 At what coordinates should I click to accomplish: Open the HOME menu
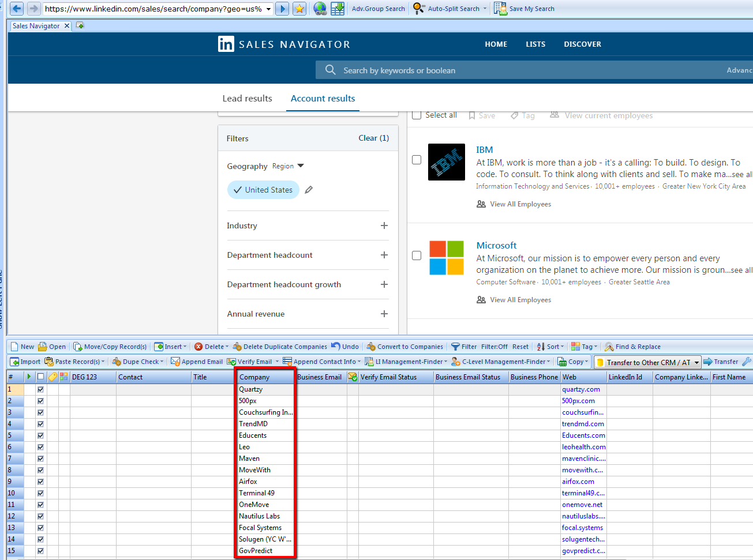point(496,44)
